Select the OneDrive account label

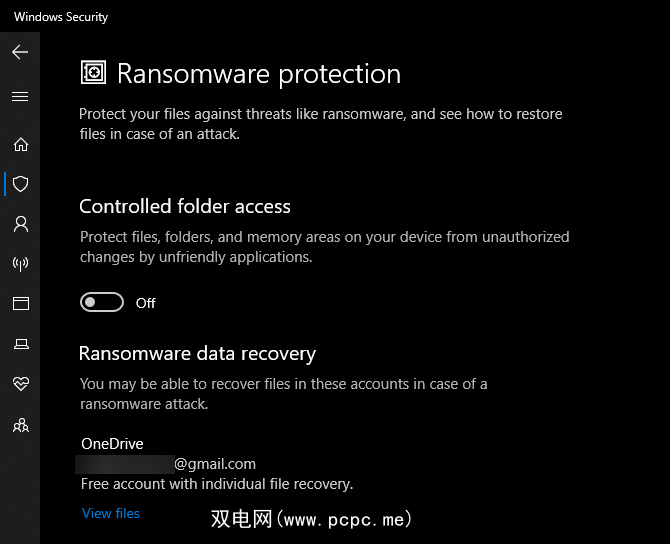(x=112, y=444)
